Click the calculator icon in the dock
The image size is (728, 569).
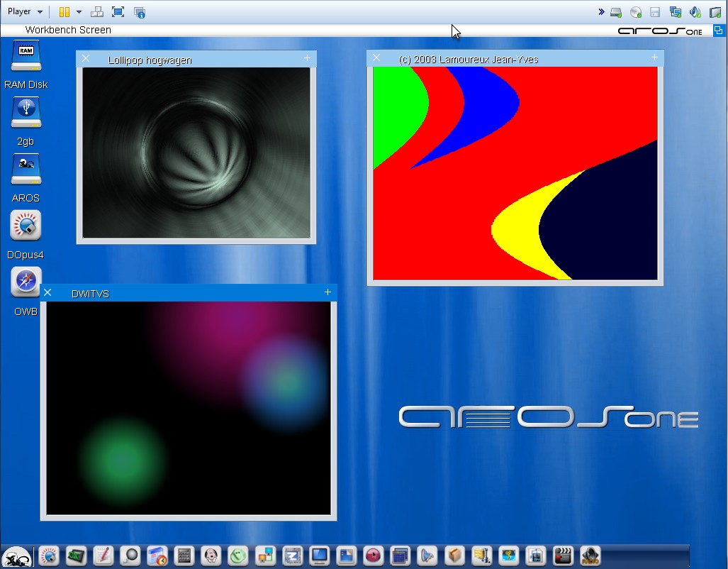[x=184, y=556]
